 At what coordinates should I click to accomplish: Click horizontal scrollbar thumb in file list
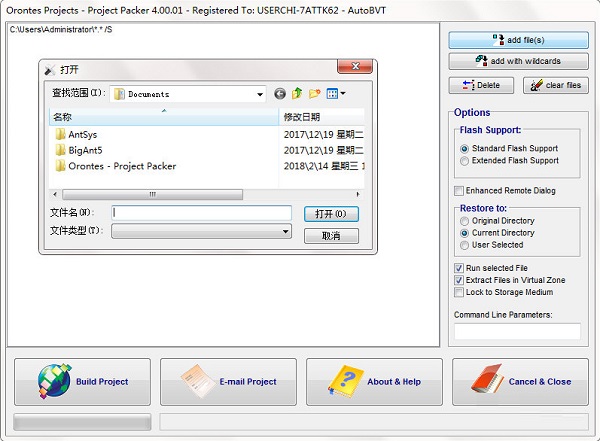click(x=152, y=194)
